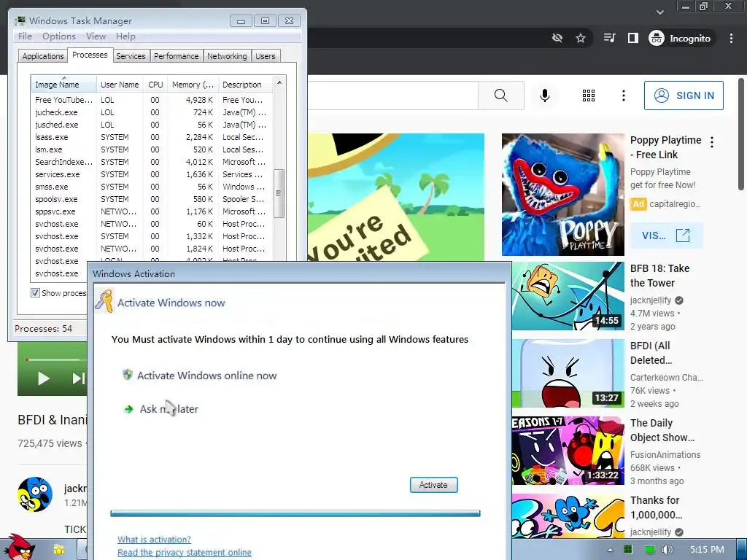Viewport: 747px width, 560px height.
Task: Switch to the Applications tab
Action: 43,56
